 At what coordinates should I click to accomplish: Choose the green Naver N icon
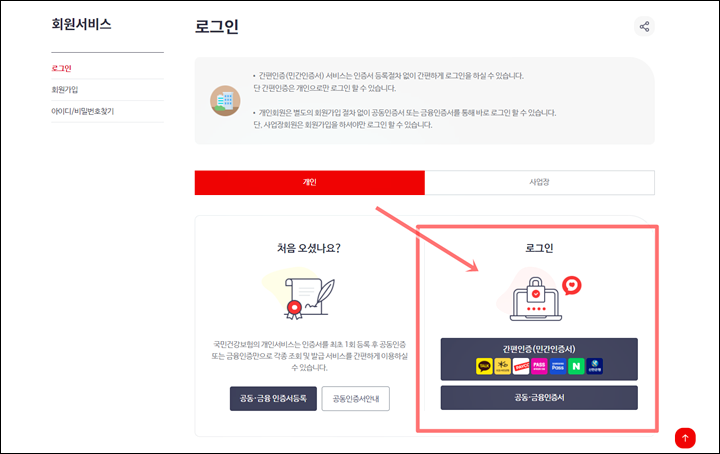tap(576, 366)
